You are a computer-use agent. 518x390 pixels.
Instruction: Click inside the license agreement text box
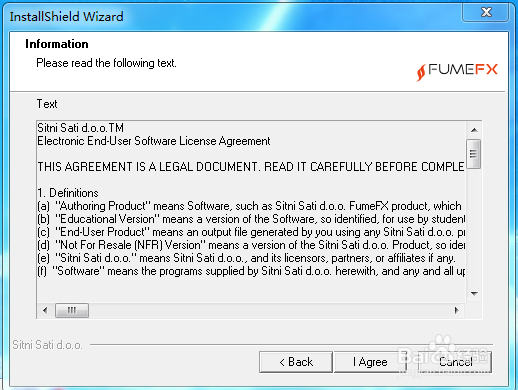251,212
